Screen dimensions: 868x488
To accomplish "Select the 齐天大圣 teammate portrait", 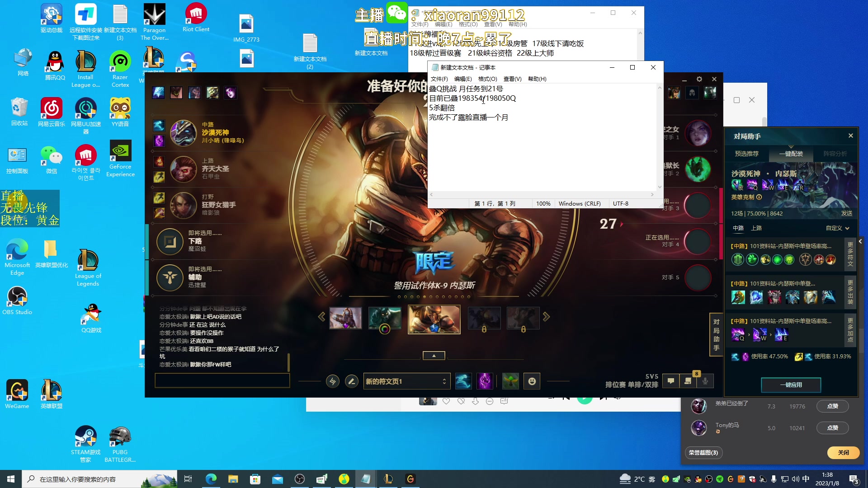I will 183,169.
